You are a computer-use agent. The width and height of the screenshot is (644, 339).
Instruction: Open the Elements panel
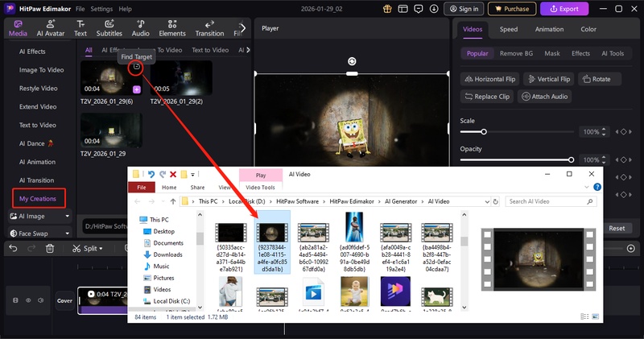[172, 28]
